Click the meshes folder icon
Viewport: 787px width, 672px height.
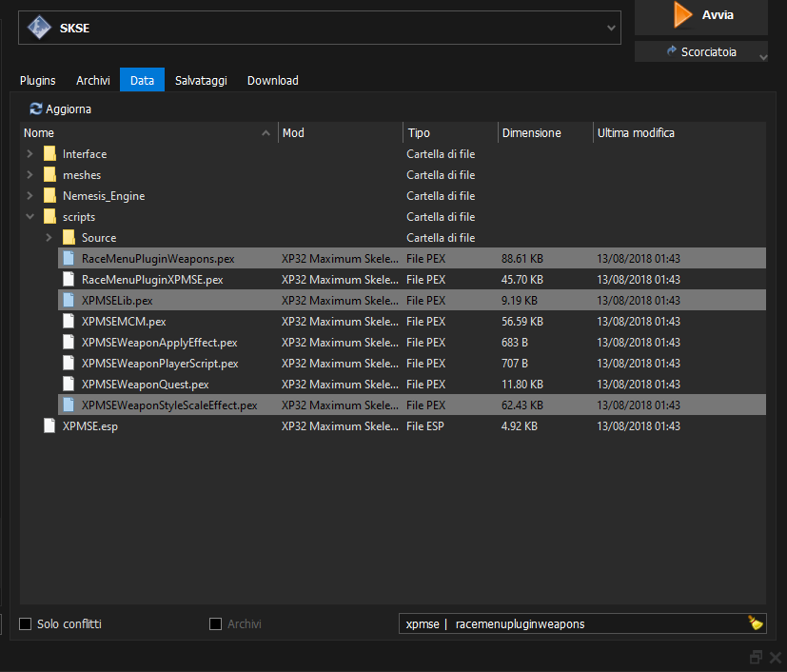tap(49, 174)
